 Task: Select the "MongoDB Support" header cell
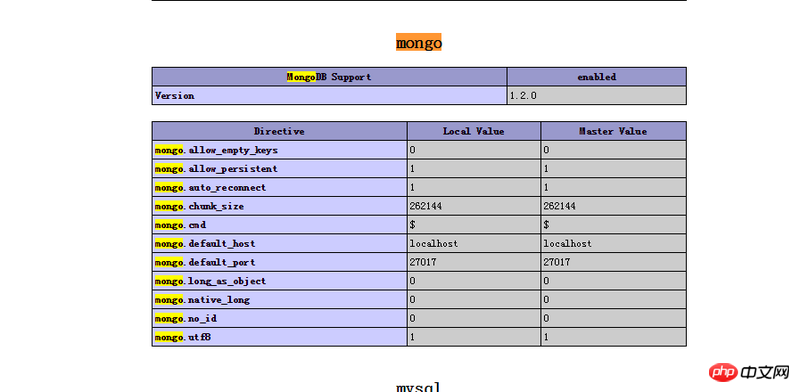tap(329, 77)
